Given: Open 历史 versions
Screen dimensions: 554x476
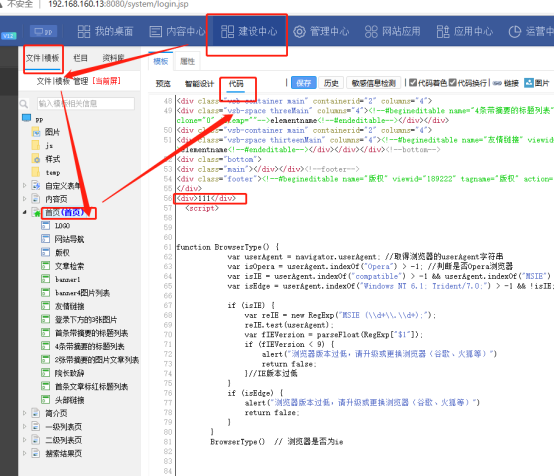Looking at the screenshot, I should (331, 83).
